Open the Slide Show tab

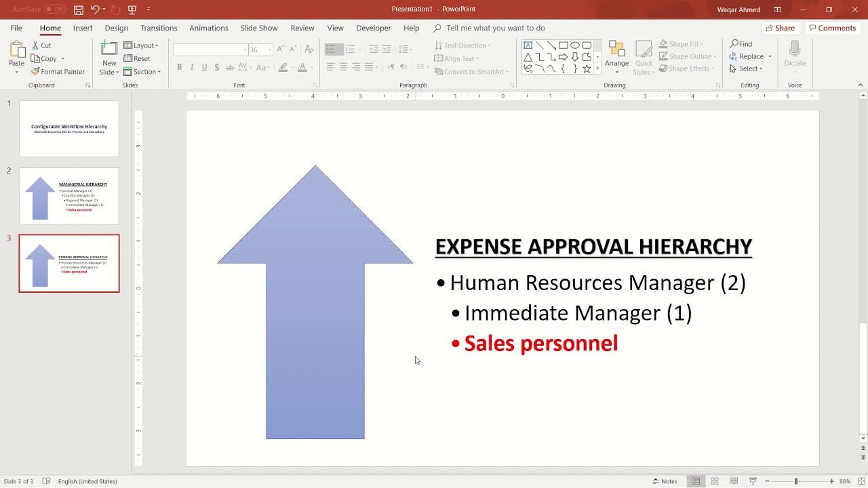[x=259, y=28]
